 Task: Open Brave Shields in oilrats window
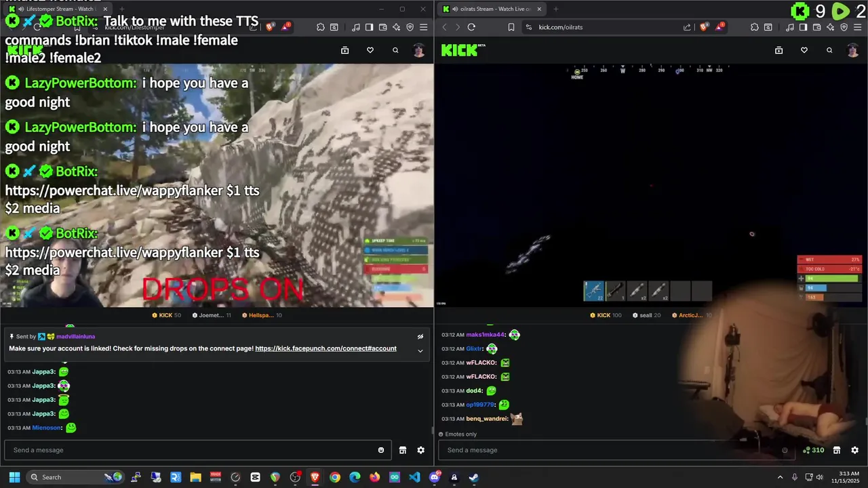pos(704,27)
